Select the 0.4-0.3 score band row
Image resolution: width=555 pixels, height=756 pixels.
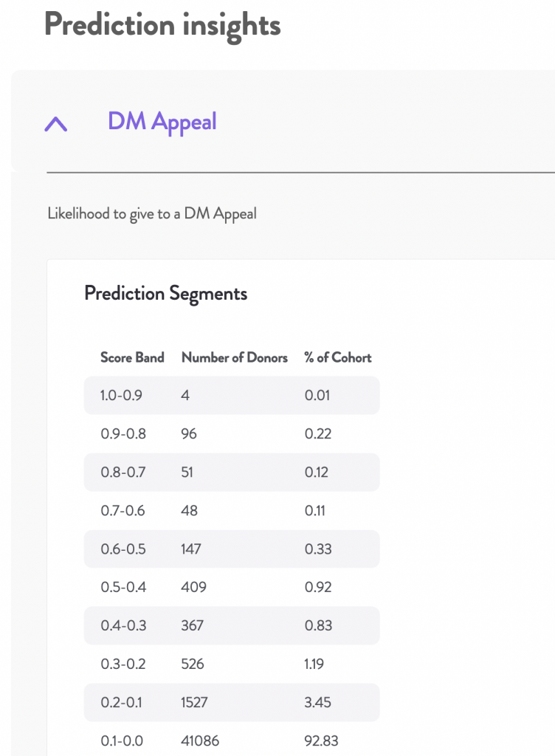click(x=232, y=625)
